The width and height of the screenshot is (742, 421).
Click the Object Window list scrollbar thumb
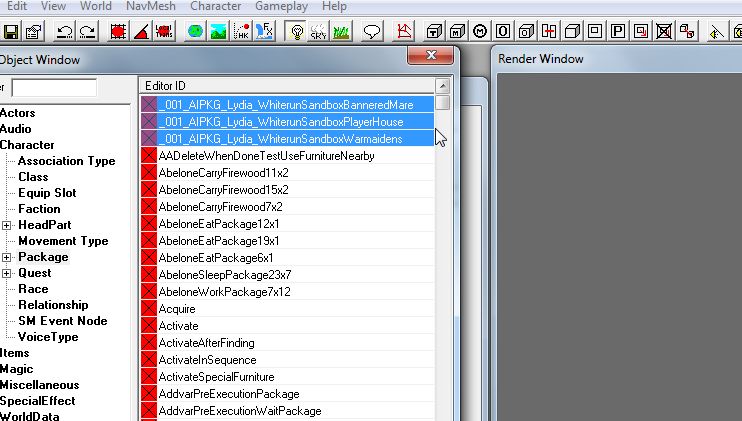click(442, 103)
